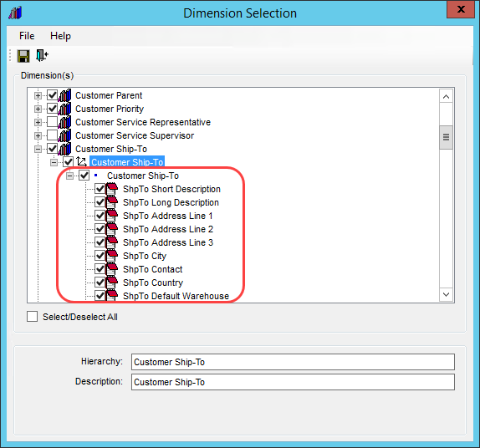This screenshot has width=480, height=448.
Task: Expand Customer Service Supervisor tree node
Action: coord(38,135)
